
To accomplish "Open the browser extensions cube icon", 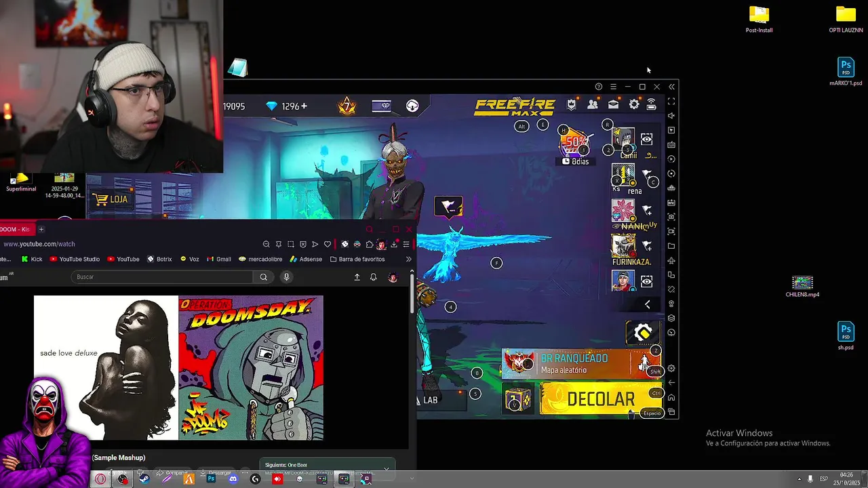I will pyautogui.click(x=370, y=244).
